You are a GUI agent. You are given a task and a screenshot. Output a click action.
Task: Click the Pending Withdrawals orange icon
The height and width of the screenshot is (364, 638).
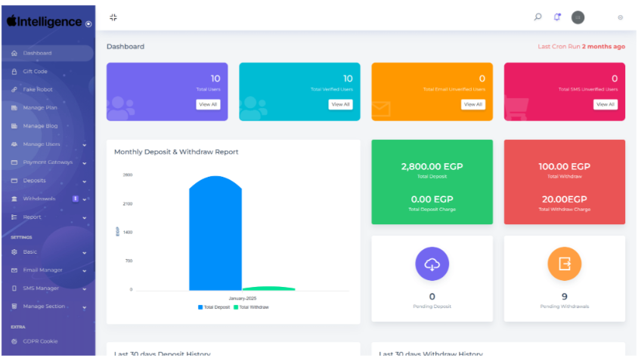(564, 264)
